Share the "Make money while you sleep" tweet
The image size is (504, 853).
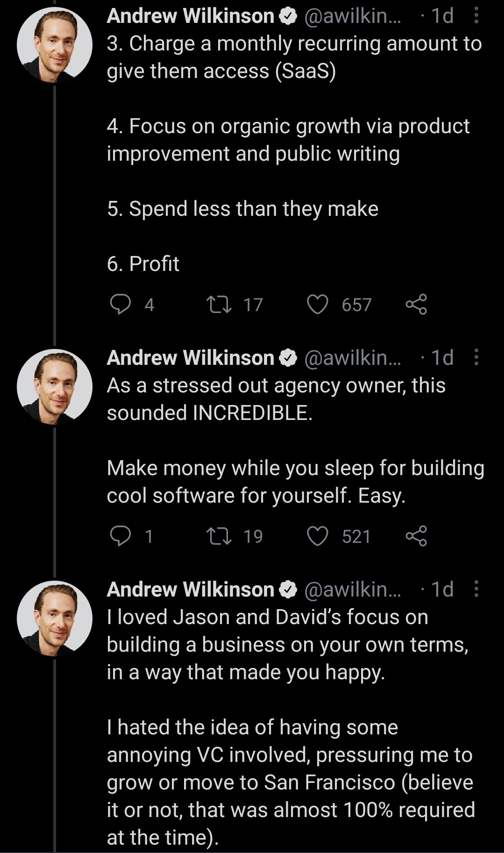[x=416, y=536]
